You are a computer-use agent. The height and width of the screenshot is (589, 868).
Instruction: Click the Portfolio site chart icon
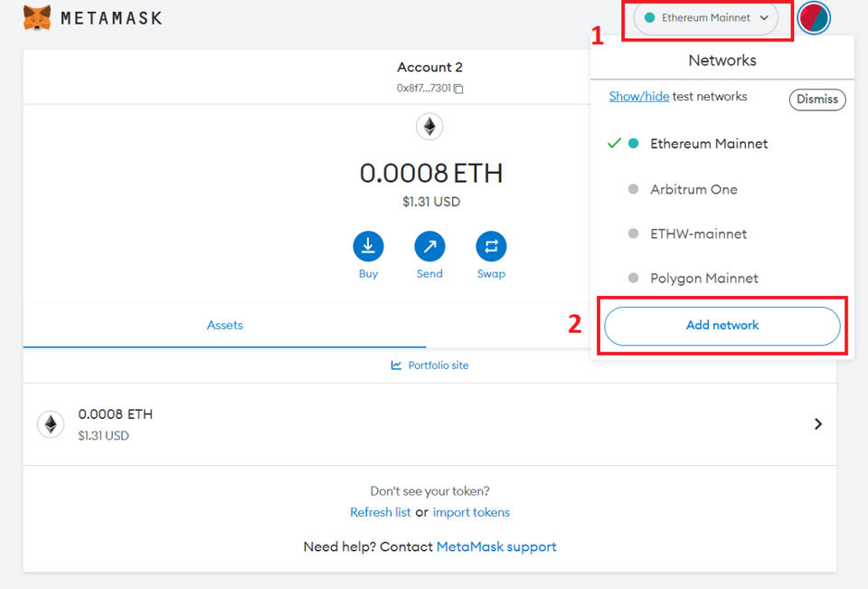[396, 366]
